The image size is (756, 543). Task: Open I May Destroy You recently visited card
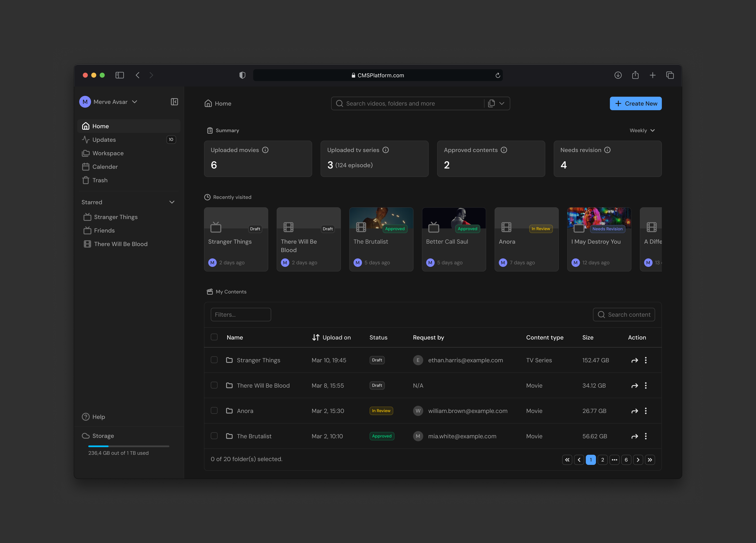click(599, 239)
